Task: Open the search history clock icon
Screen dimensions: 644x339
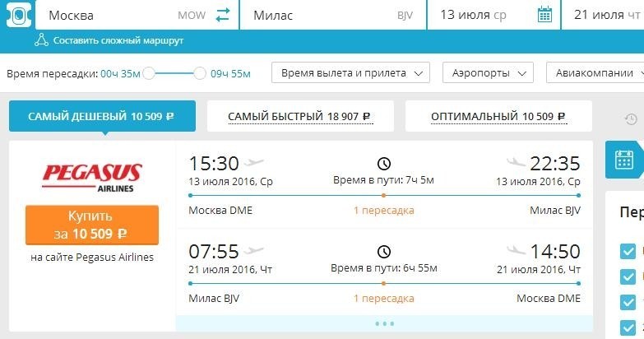Action: pyautogui.click(x=631, y=119)
